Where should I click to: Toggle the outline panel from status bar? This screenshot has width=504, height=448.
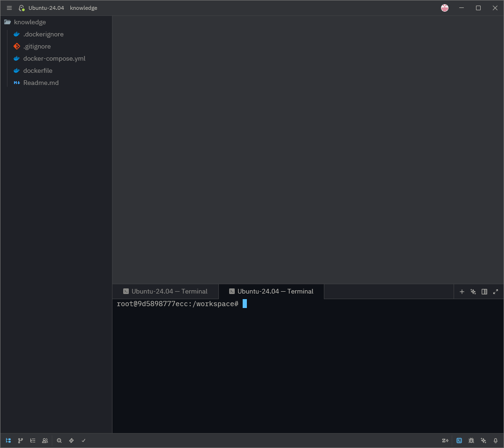33,441
